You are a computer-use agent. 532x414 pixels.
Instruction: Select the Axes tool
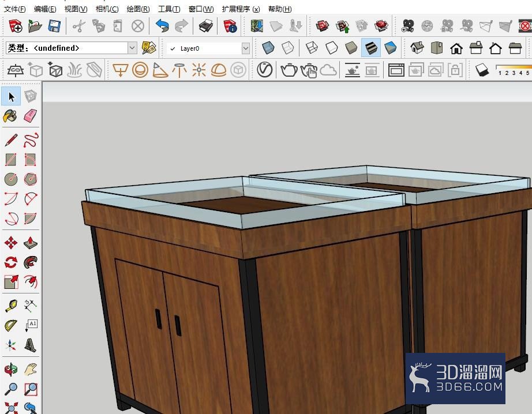(x=11, y=345)
